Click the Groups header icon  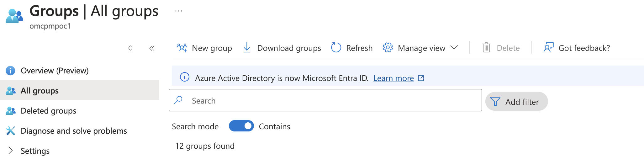pyautogui.click(x=14, y=16)
